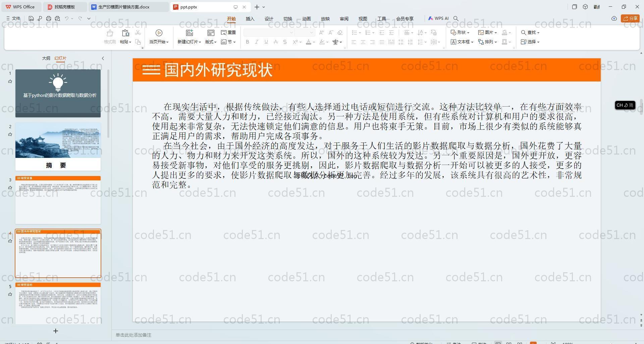This screenshot has height=344, width=644.
Task: Click the Text Direction icon
Action: [x=420, y=33]
